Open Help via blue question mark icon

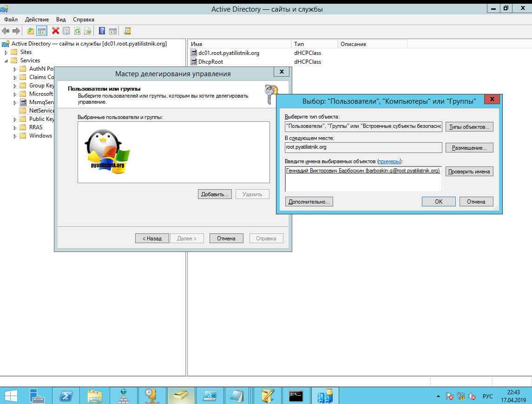click(102, 31)
